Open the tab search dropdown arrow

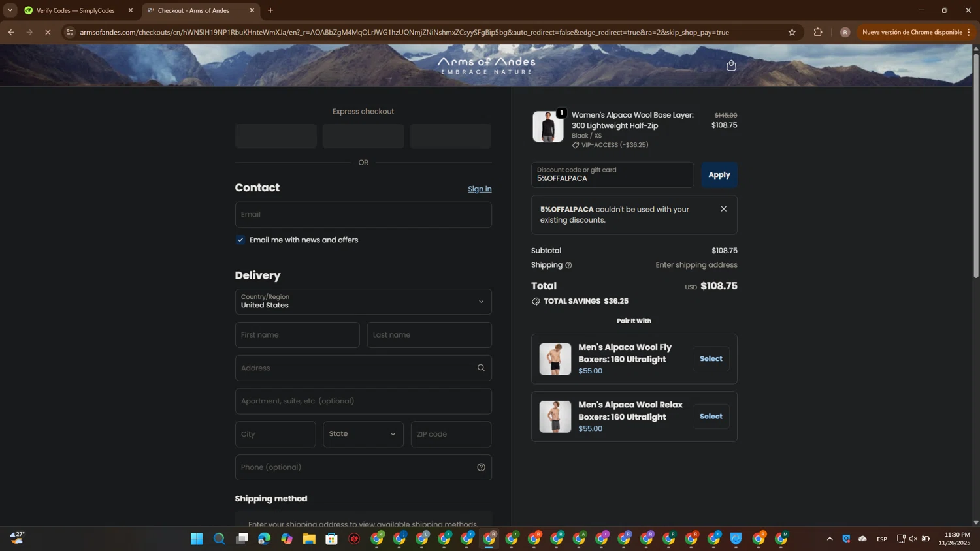[x=10, y=10]
